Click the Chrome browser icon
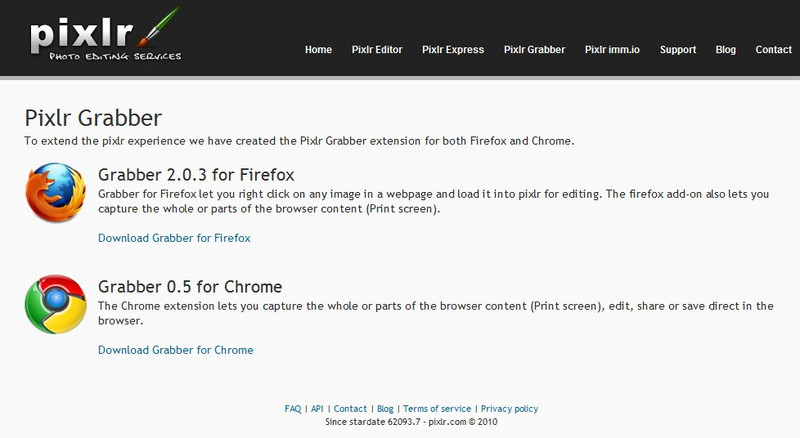The width and height of the screenshot is (800, 438). (x=56, y=304)
